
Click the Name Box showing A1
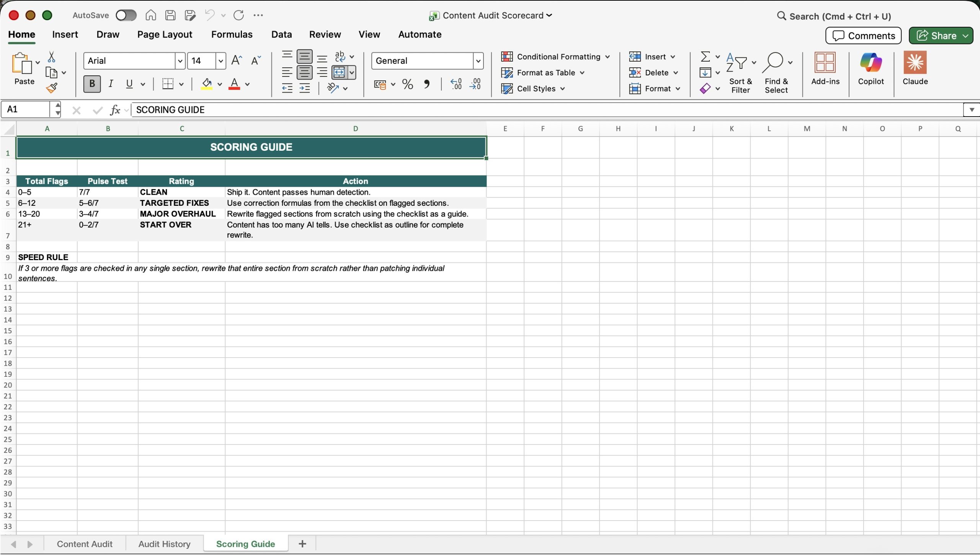26,109
